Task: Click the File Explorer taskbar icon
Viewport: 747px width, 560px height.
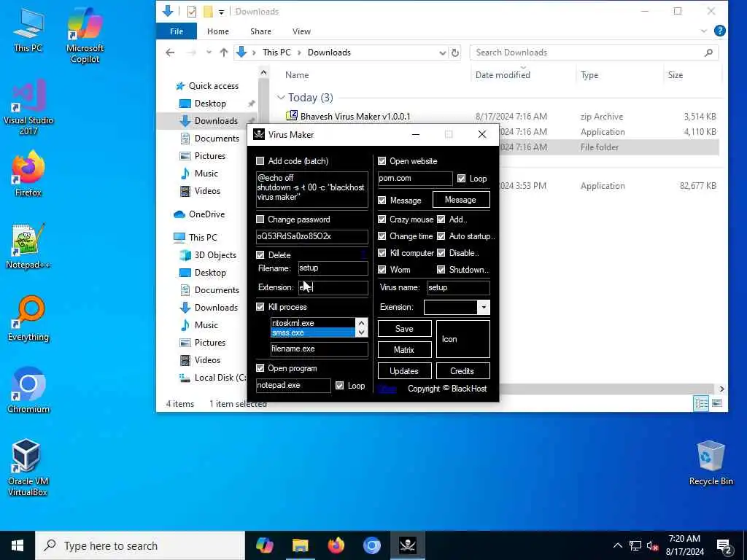Action: (300, 545)
